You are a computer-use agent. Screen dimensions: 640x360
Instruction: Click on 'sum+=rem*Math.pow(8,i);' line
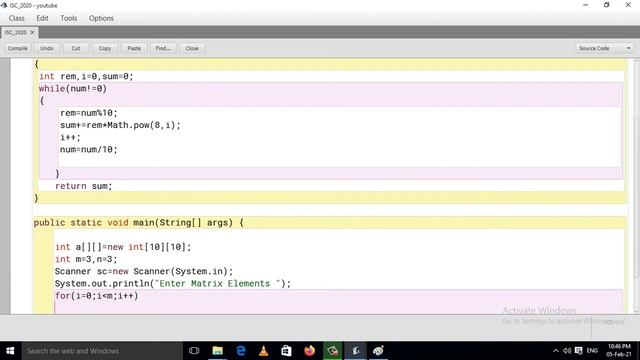coord(120,125)
